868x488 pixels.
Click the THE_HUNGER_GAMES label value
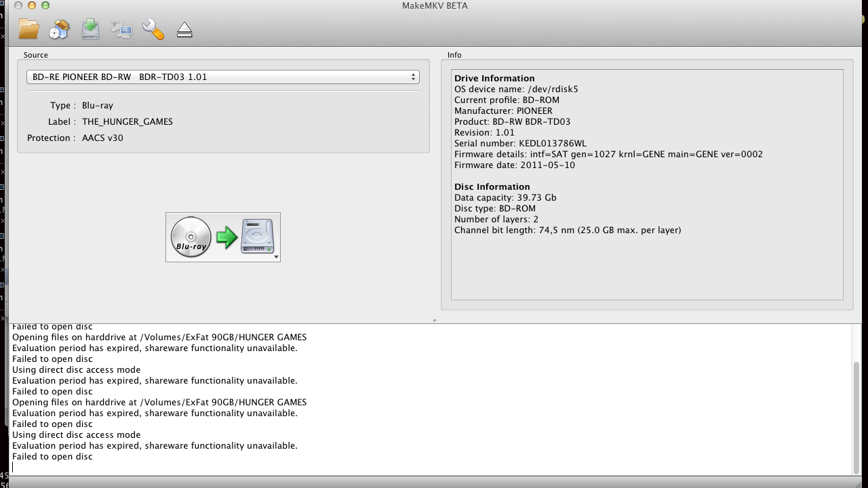pyautogui.click(x=127, y=122)
